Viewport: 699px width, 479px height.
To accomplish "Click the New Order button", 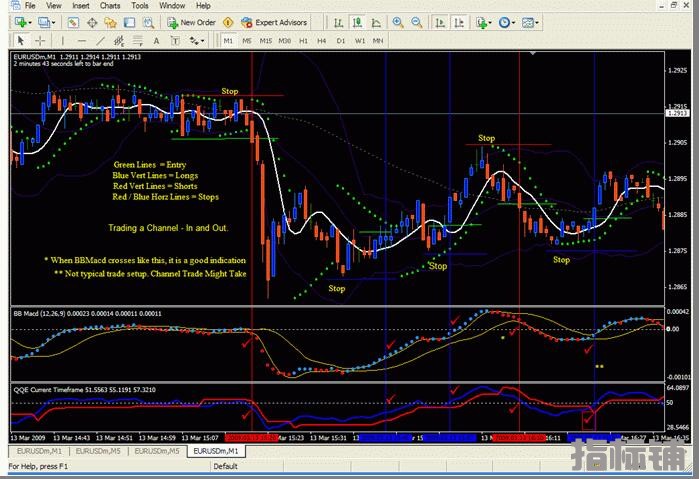I will pos(192,22).
